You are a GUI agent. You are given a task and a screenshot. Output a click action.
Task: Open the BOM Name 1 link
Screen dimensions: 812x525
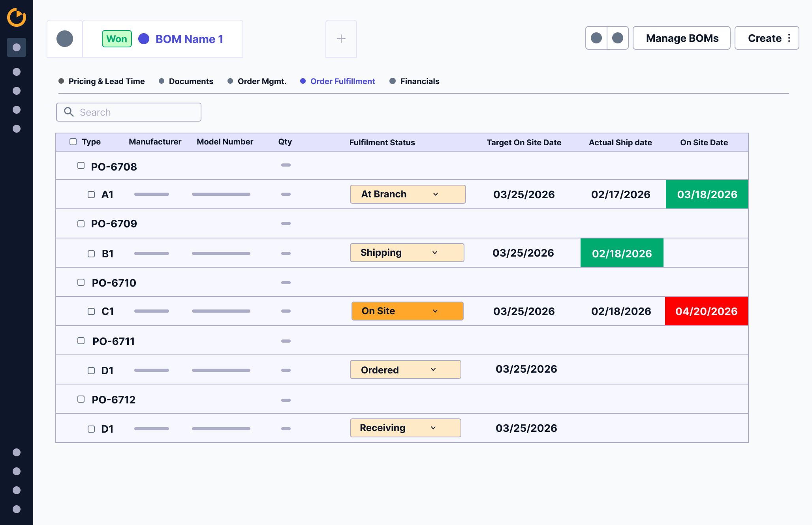(189, 39)
